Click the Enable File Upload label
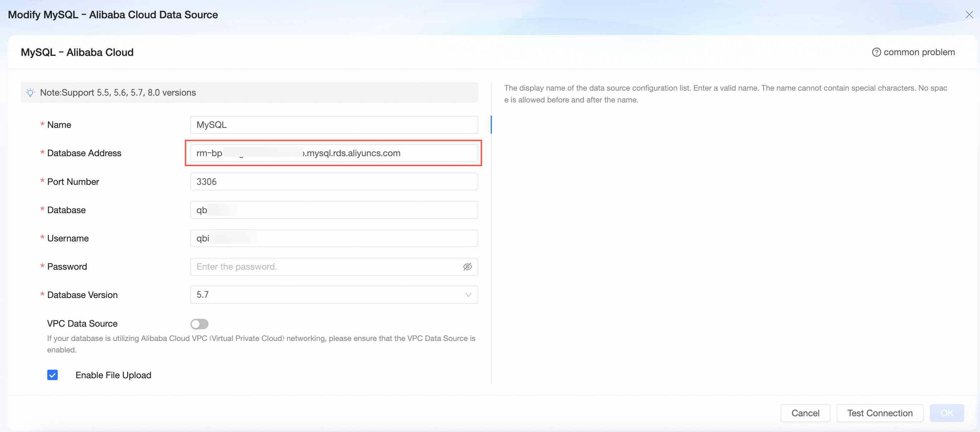Image resolution: width=980 pixels, height=432 pixels. (114, 375)
